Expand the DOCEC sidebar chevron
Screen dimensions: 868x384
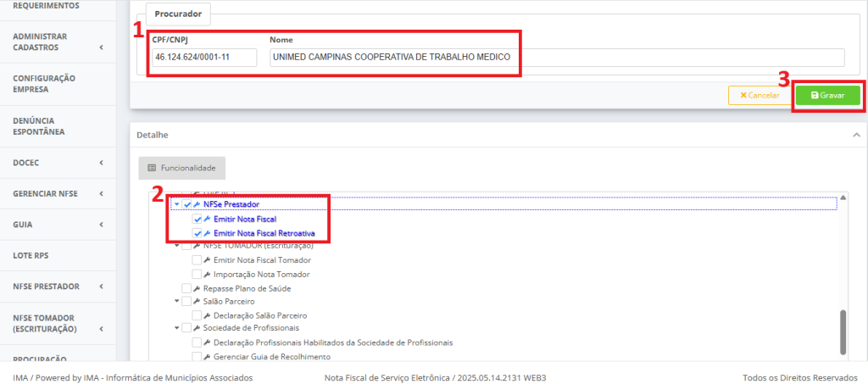coord(102,163)
